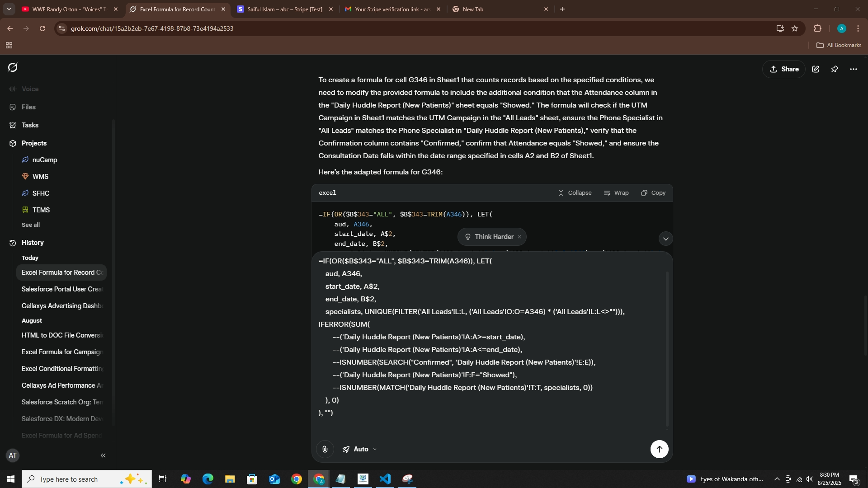Send the message with arrow button
This screenshot has width=868, height=488.
tap(659, 449)
